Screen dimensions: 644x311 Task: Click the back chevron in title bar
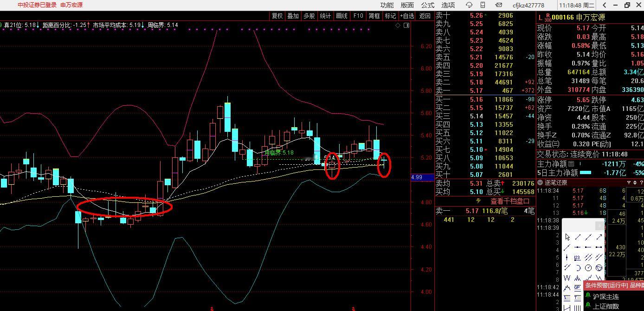[605, 5]
